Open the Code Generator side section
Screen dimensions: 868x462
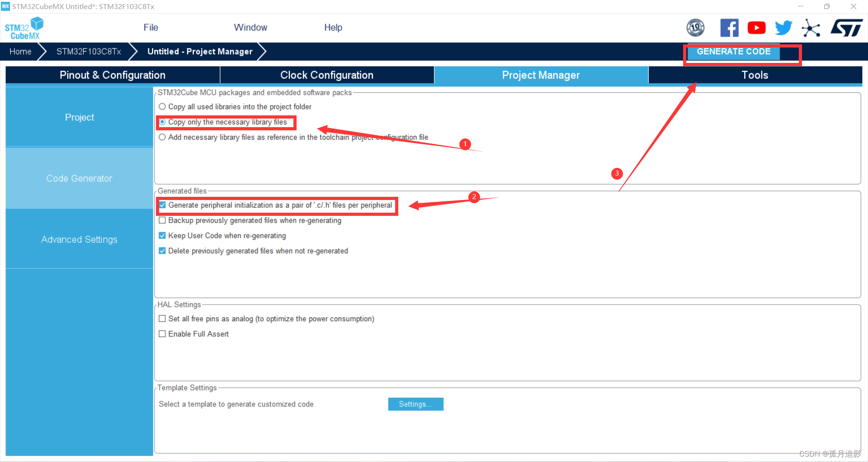click(x=79, y=178)
